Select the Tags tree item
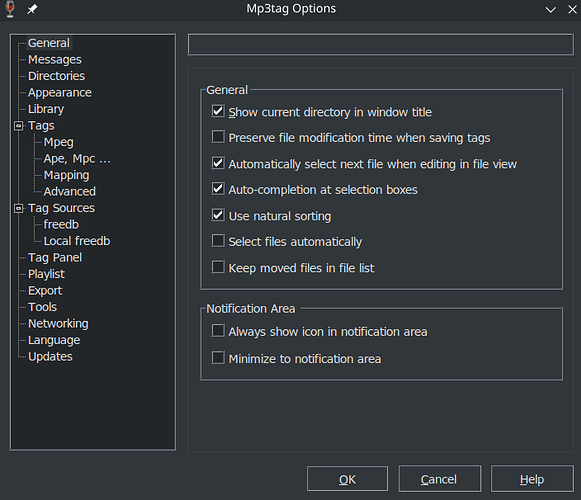This screenshot has width=581, height=500. click(41, 126)
